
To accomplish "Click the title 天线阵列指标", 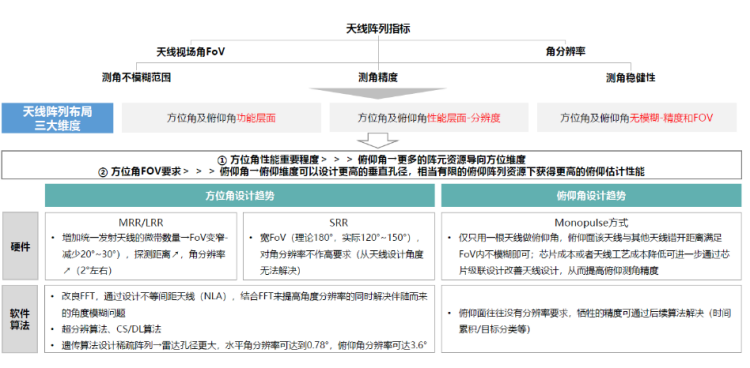I will pyautogui.click(x=378, y=29).
